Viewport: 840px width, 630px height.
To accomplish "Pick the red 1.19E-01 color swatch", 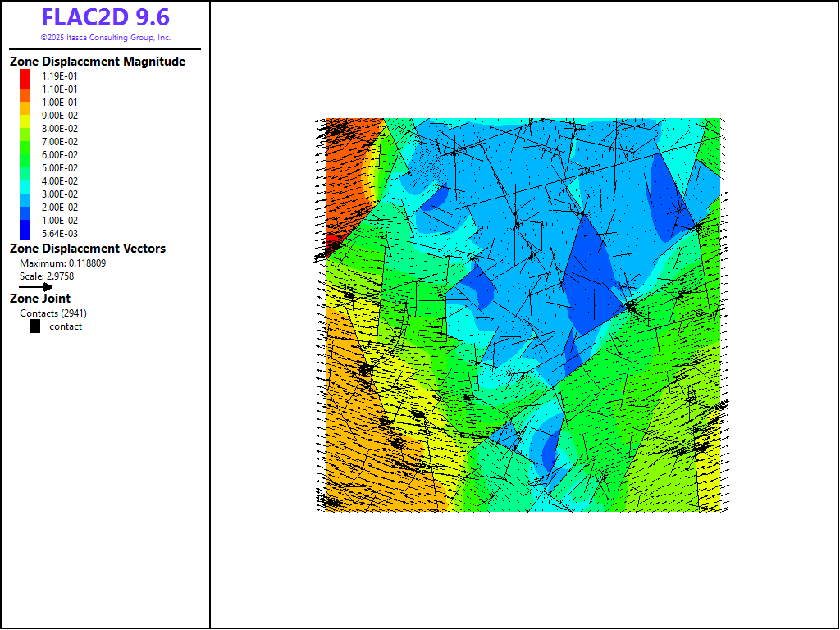I will [x=25, y=75].
